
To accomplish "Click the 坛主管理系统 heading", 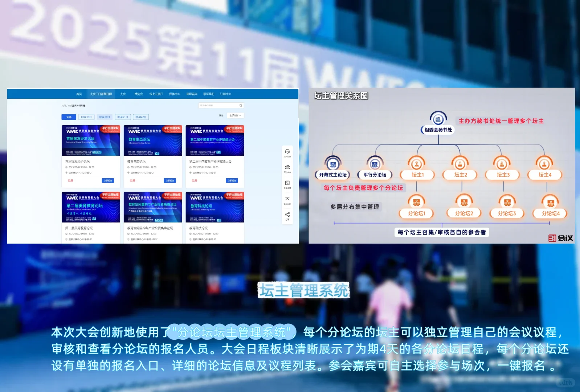I will (x=304, y=290).
